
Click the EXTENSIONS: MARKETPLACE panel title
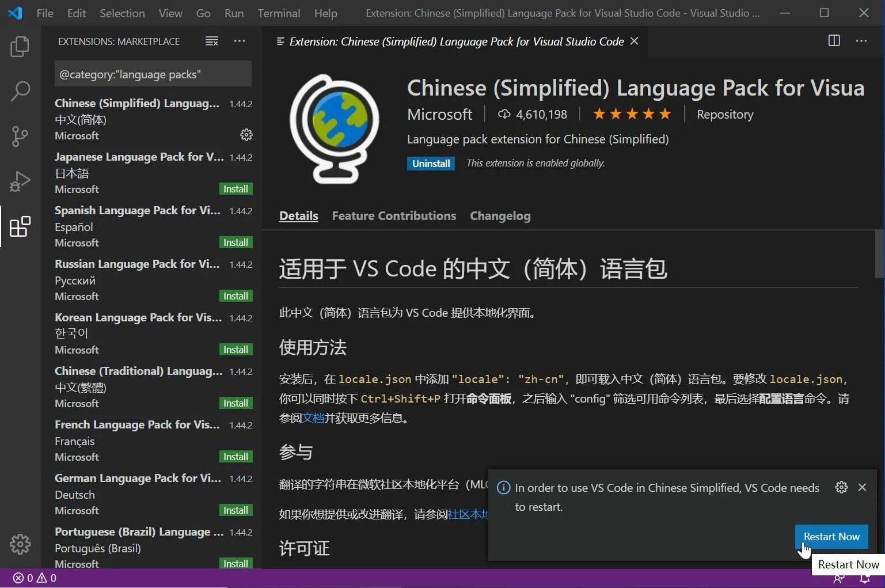[x=119, y=41]
